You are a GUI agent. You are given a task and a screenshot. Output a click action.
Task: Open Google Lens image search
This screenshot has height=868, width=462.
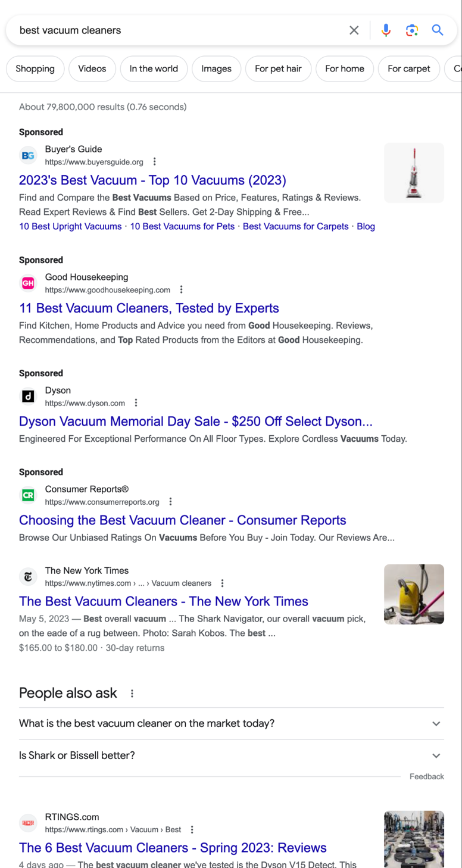click(411, 30)
